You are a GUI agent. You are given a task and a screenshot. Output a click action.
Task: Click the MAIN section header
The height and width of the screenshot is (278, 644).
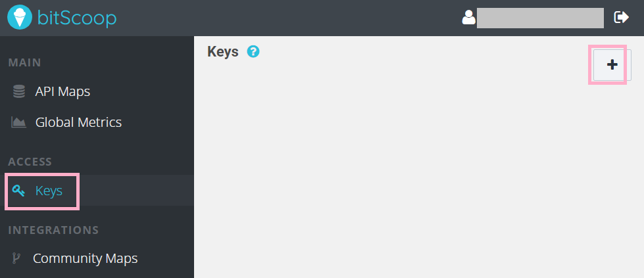pos(24,63)
